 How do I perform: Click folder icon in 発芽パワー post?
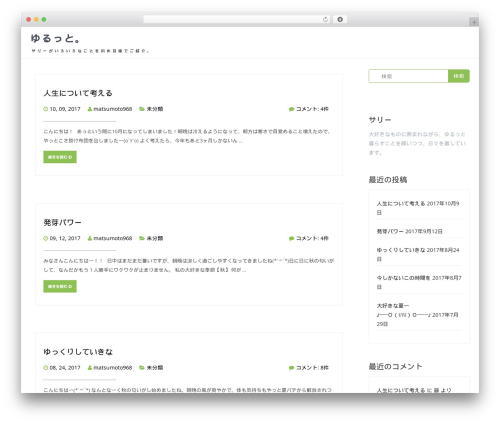click(142, 238)
